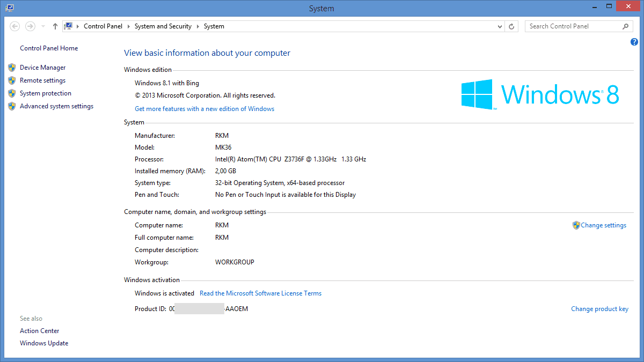Expand the chevron after Control Panel breadcrumb
Image resolution: width=644 pixels, height=362 pixels.
point(129,26)
